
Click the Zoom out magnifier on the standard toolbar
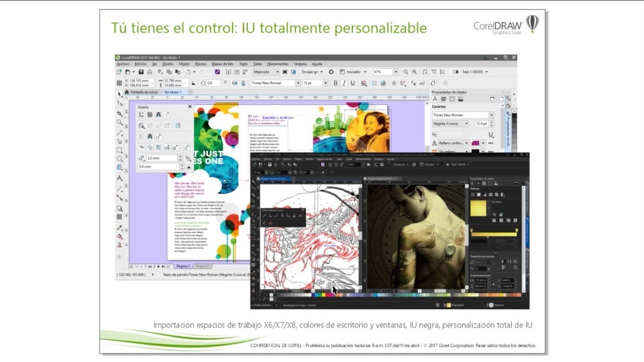pos(414,72)
